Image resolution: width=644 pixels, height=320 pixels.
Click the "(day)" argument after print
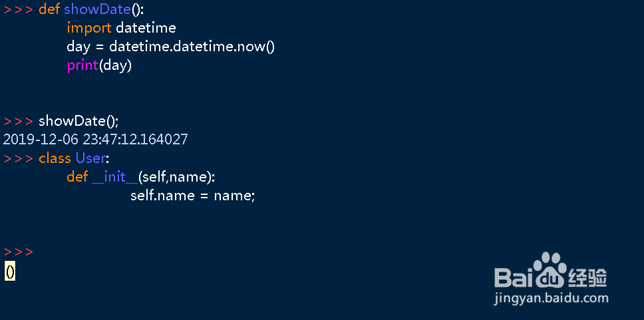(116, 66)
